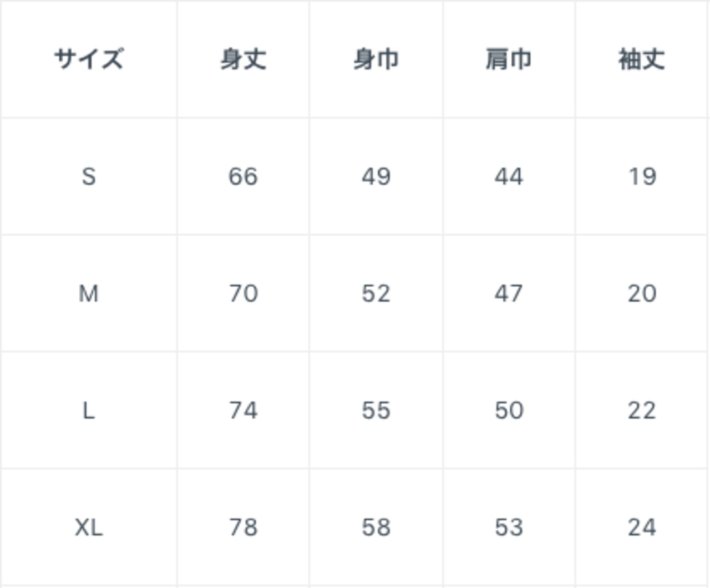Click the S shoulder width 44
Viewport: 710px width, 588px height.
[x=509, y=176]
